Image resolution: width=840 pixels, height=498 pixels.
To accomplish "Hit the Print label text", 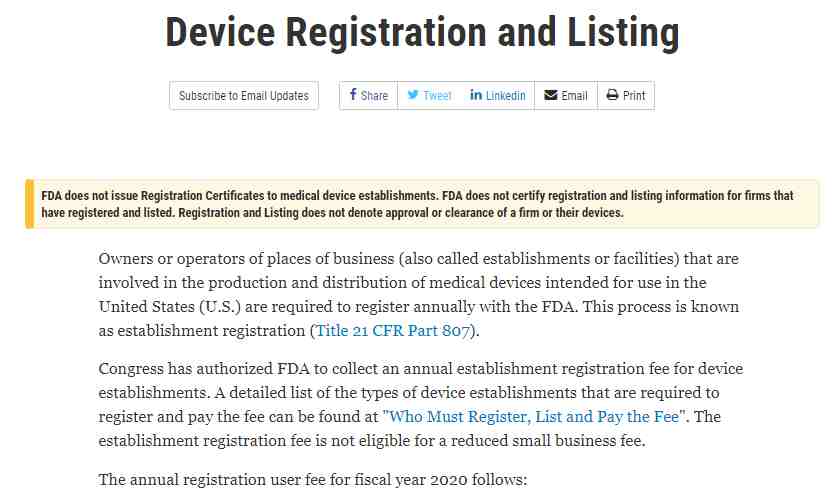I will click(634, 96).
